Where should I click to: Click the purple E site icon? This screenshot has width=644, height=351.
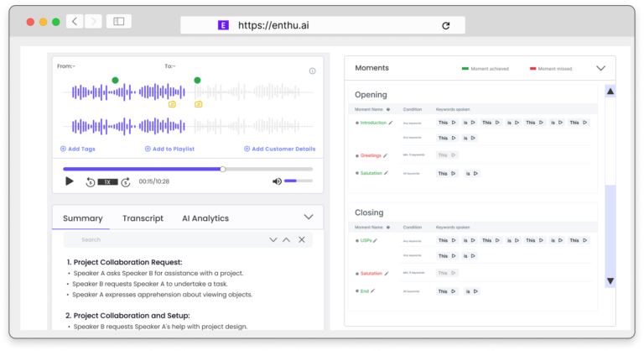pyautogui.click(x=223, y=25)
